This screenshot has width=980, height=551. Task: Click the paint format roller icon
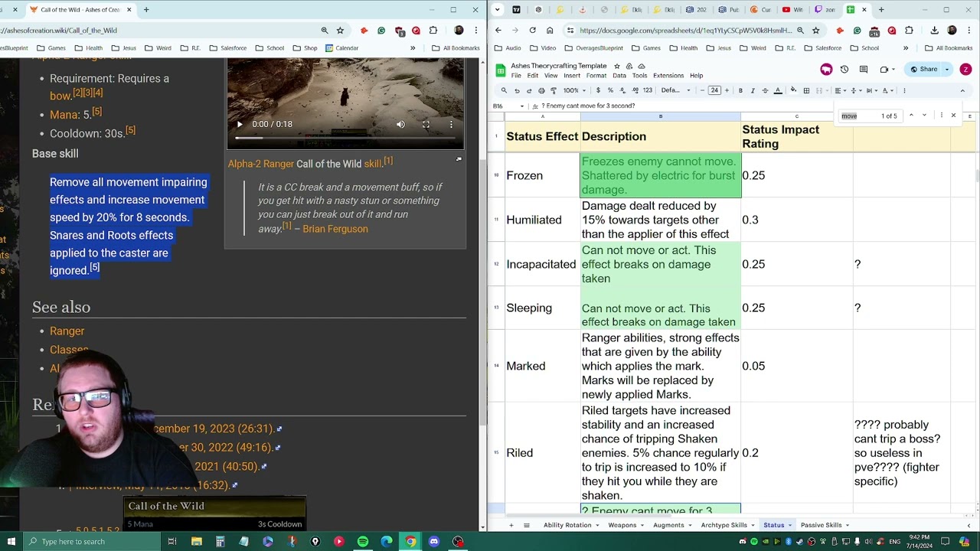[554, 90]
